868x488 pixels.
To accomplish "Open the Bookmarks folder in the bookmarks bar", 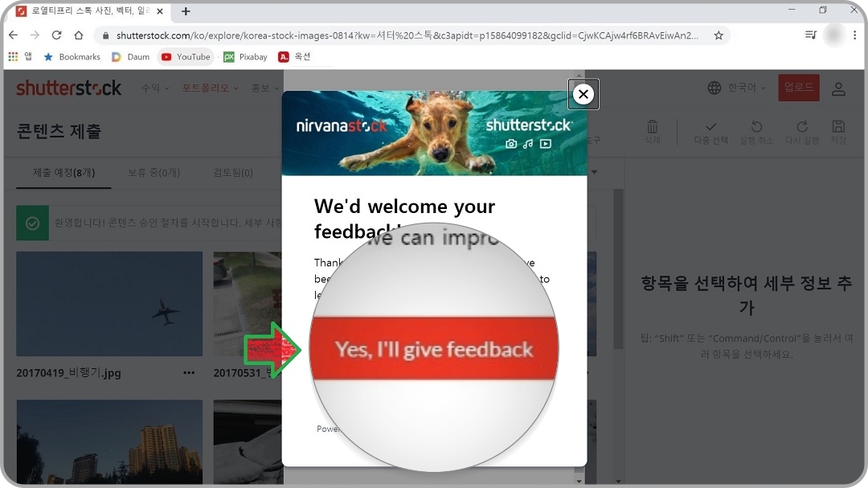I will pyautogui.click(x=72, y=56).
